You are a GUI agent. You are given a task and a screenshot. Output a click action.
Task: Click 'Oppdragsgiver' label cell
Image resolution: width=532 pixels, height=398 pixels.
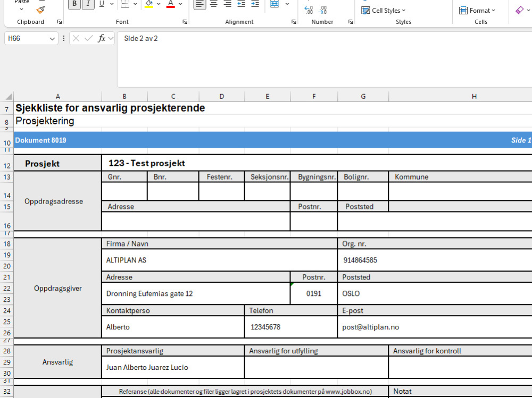coord(57,288)
